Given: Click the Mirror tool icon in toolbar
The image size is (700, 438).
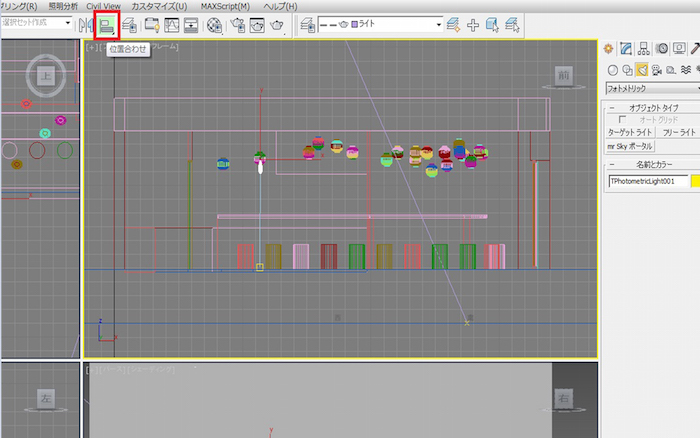Looking at the screenshot, I should click(x=85, y=25).
